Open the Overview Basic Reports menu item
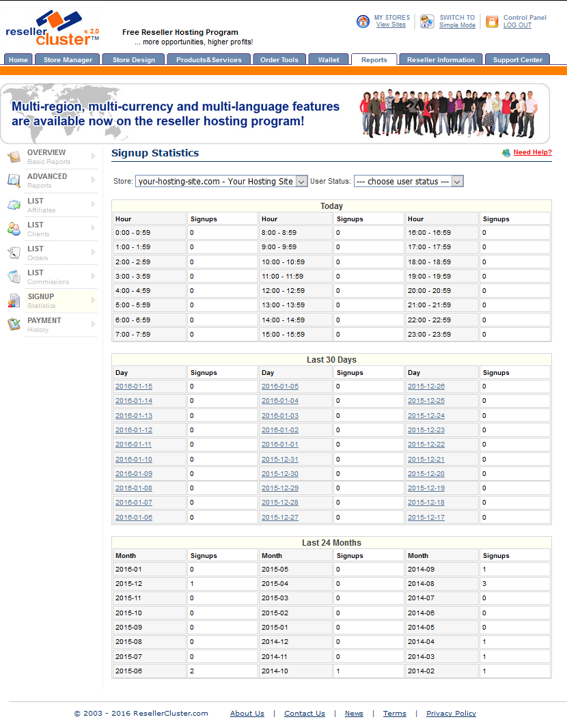Viewport: 567px width, 728px height. coord(52,156)
